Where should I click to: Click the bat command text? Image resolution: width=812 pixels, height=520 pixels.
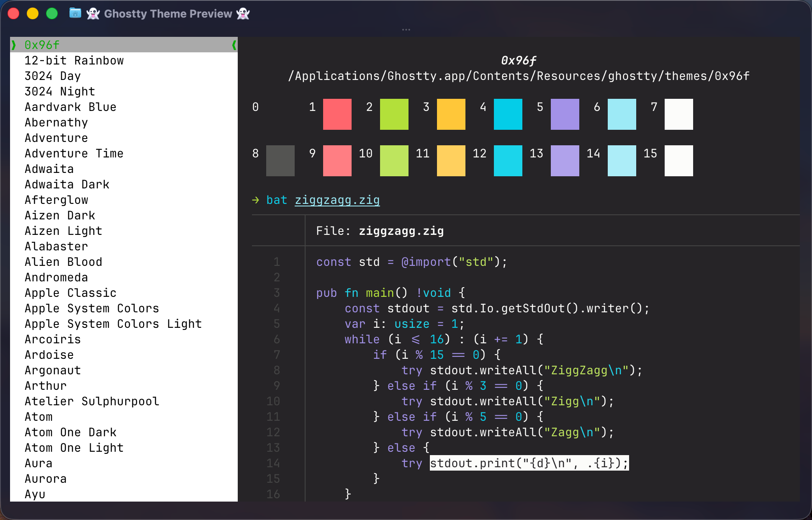pyautogui.click(x=277, y=200)
